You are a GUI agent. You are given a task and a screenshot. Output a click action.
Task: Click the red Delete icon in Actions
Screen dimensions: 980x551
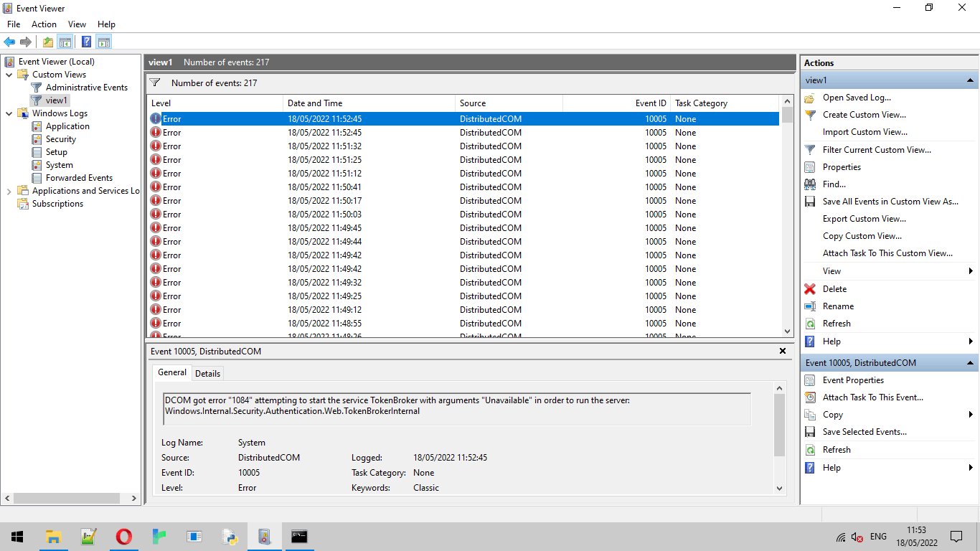810,289
